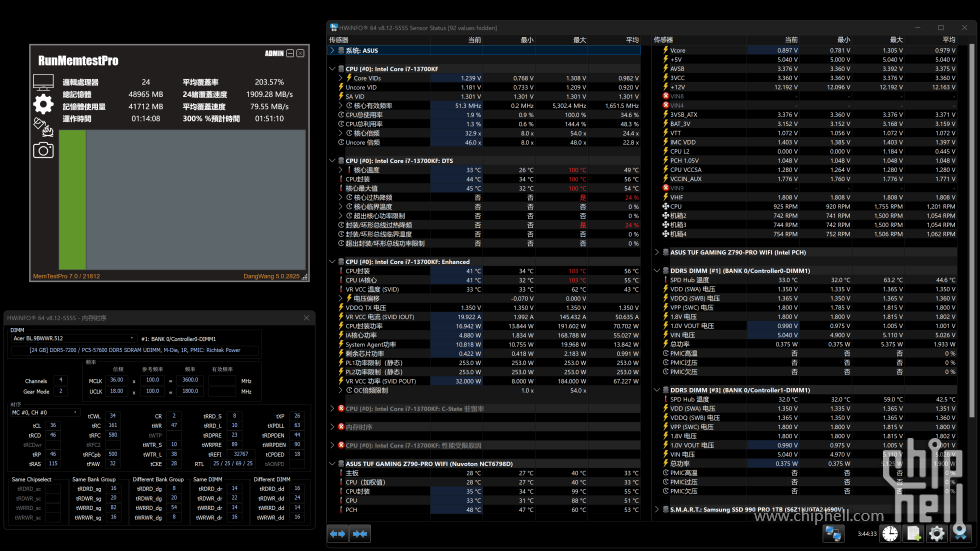This screenshot has height=551, width=980.
Task: Click red X icon beside VIN8 sensor
Action: [x=666, y=96]
